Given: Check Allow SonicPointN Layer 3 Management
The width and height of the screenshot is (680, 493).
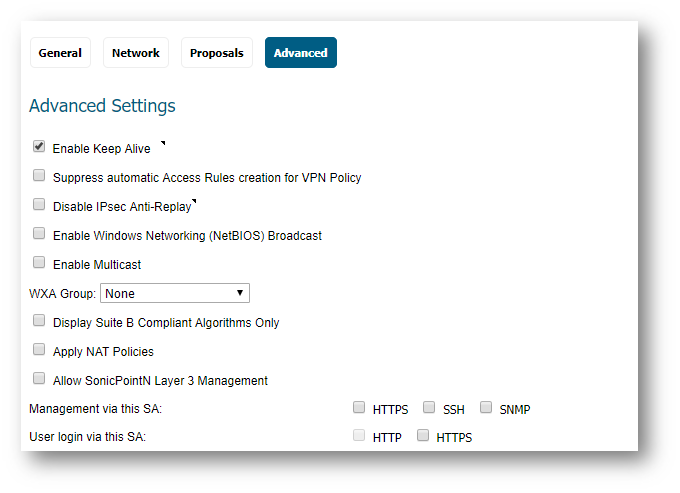Looking at the screenshot, I should tap(39, 379).
